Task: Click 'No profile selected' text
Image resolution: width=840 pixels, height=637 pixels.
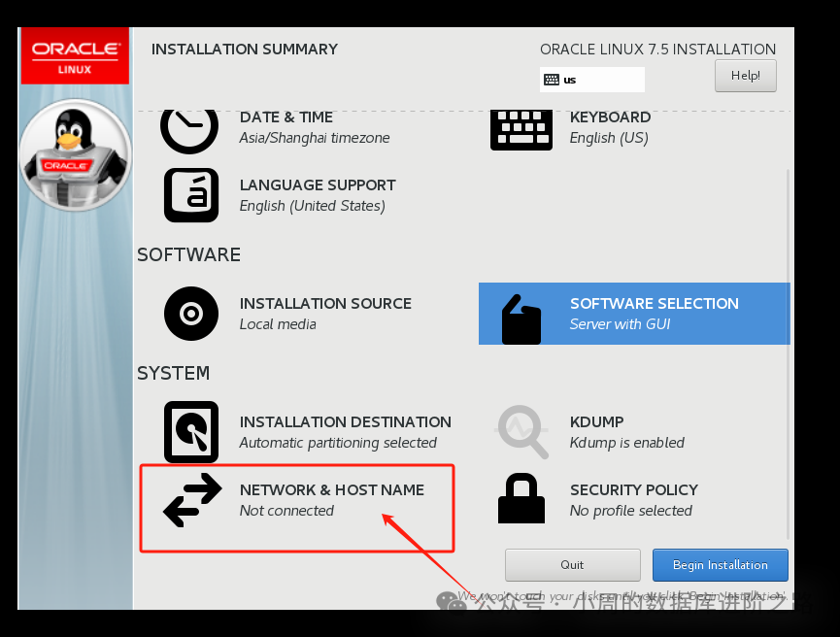Action: coord(630,511)
